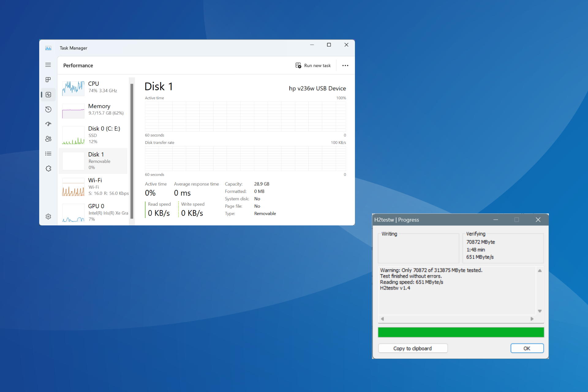This screenshot has height=392, width=588.
Task: Select the Performance view icon
Action: click(x=48, y=94)
